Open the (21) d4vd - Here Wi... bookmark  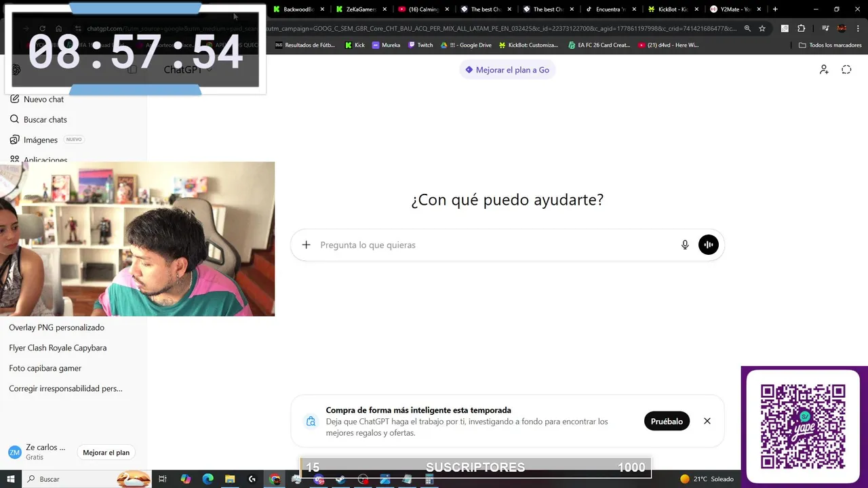[668, 45]
